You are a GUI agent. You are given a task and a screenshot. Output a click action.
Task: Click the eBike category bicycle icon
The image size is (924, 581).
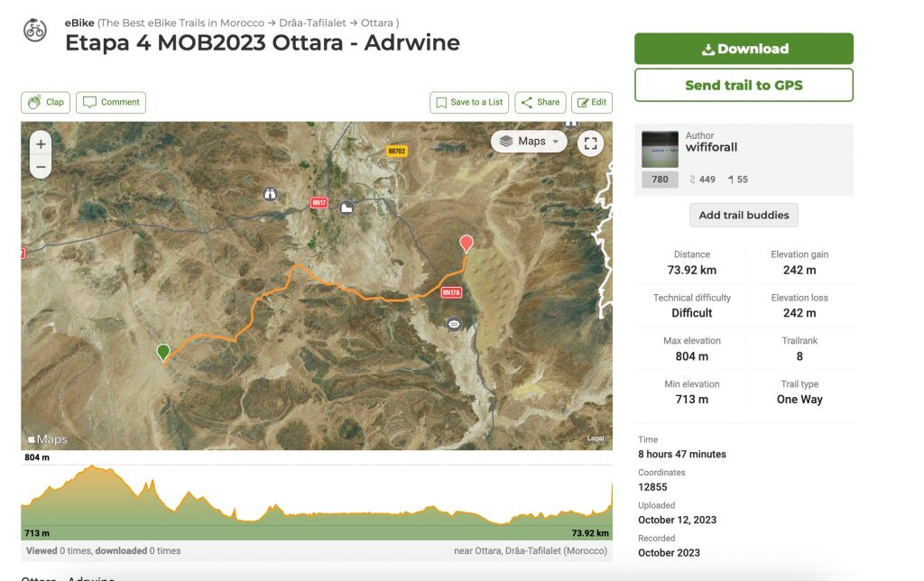[34, 31]
